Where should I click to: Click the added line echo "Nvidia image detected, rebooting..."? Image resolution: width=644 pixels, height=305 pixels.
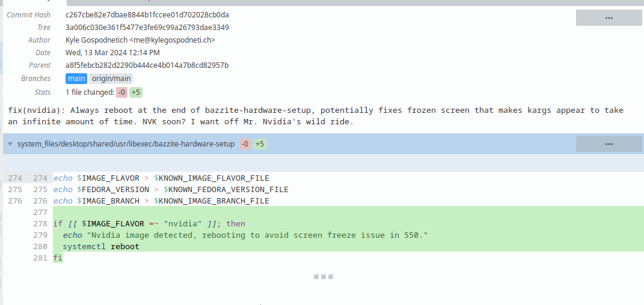(x=245, y=235)
